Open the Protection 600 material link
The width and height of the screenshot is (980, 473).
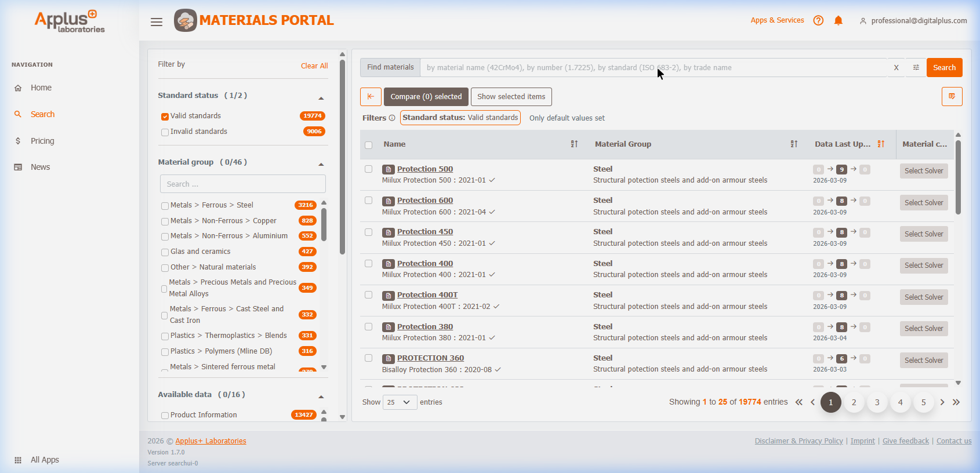[424, 201]
